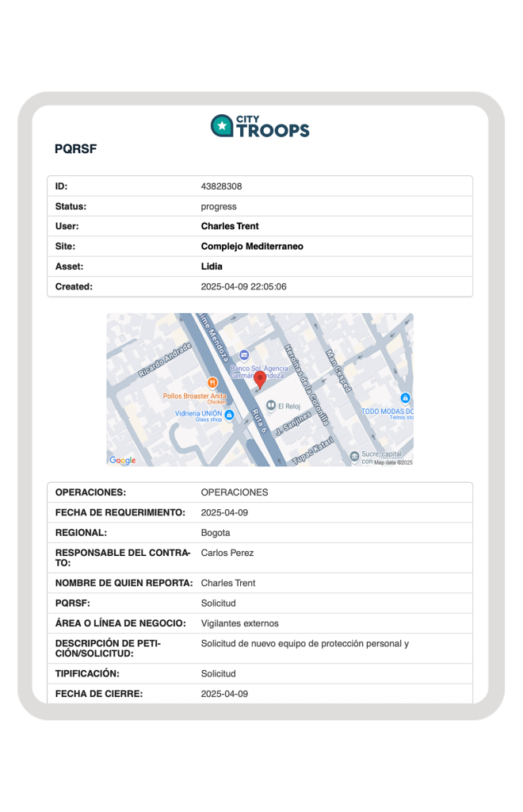Viewport: 523px width, 812px height.
Task: Click the Vidrieria UNIÓN shop marker
Action: 229,415
